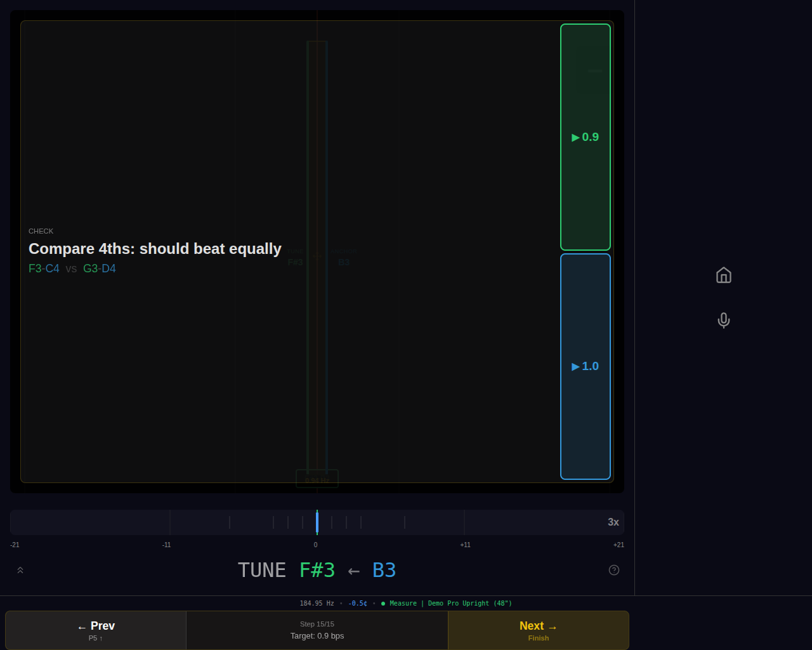Open the G3-D4 interval link
Viewport: 812px width, 650px height.
pyautogui.click(x=100, y=269)
